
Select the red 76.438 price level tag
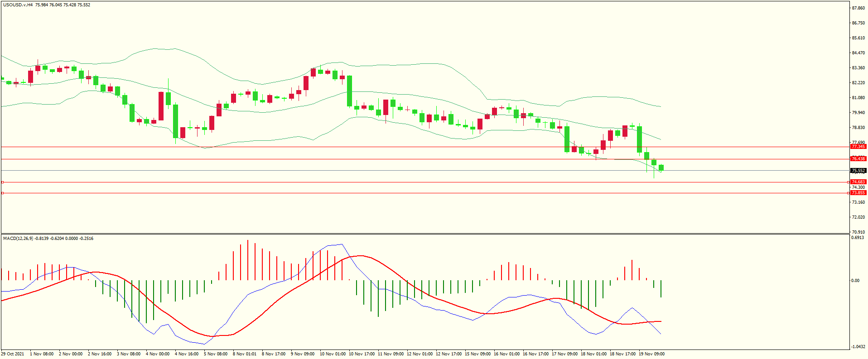click(x=858, y=159)
